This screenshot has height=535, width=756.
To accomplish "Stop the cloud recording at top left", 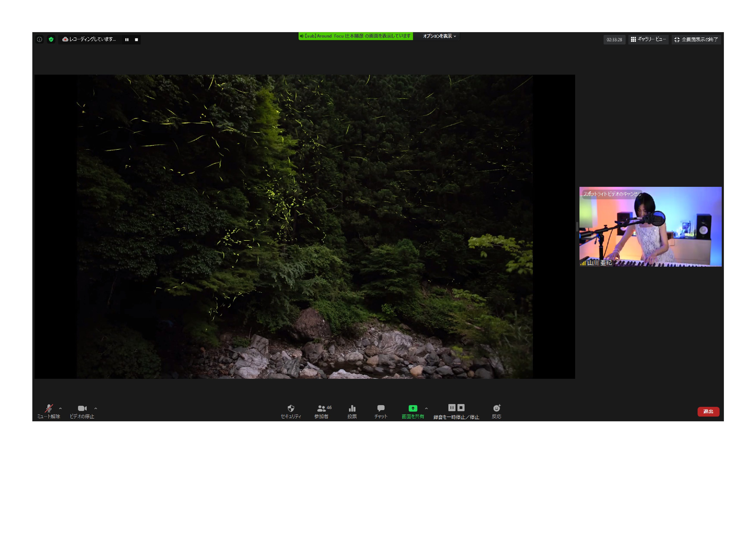I will 136,39.
